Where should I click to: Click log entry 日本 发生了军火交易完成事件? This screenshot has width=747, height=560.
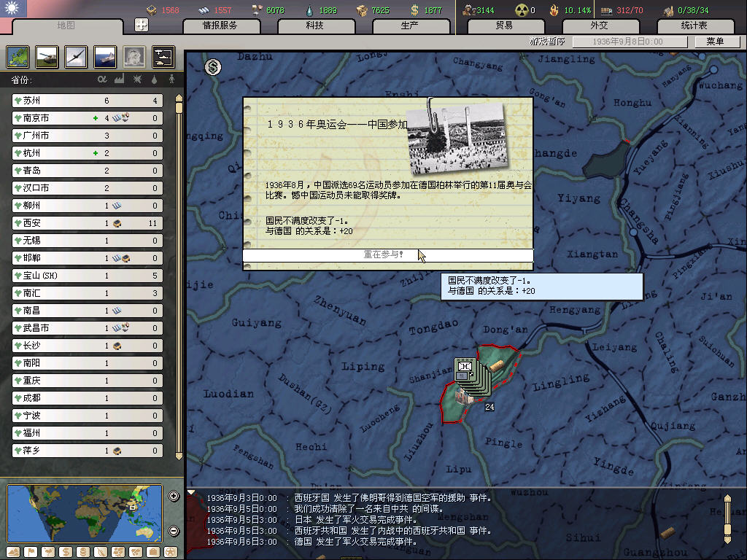pos(355,519)
